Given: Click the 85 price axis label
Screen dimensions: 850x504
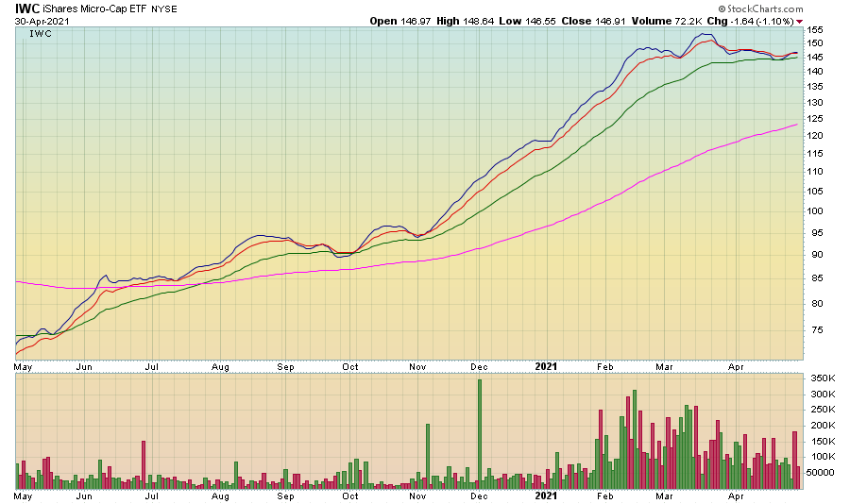Looking at the screenshot, I should click(818, 278).
